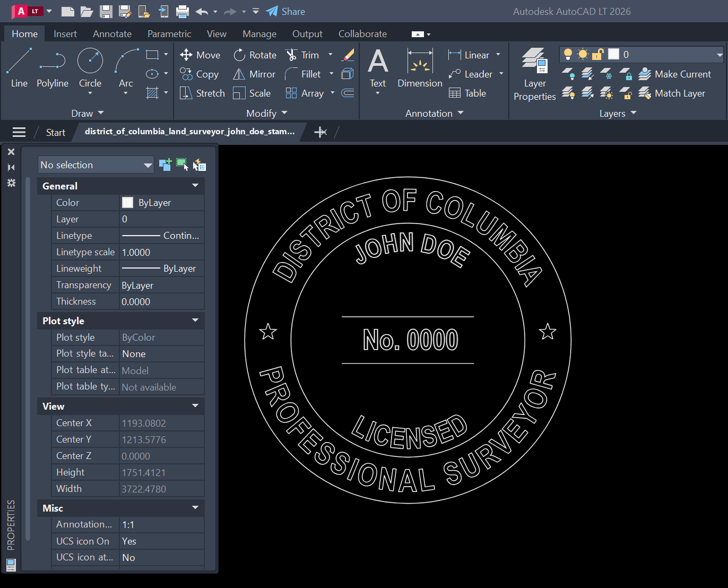Viewport: 728px width, 588px height.
Task: Open Layer Properties manager
Action: (x=535, y=74)
